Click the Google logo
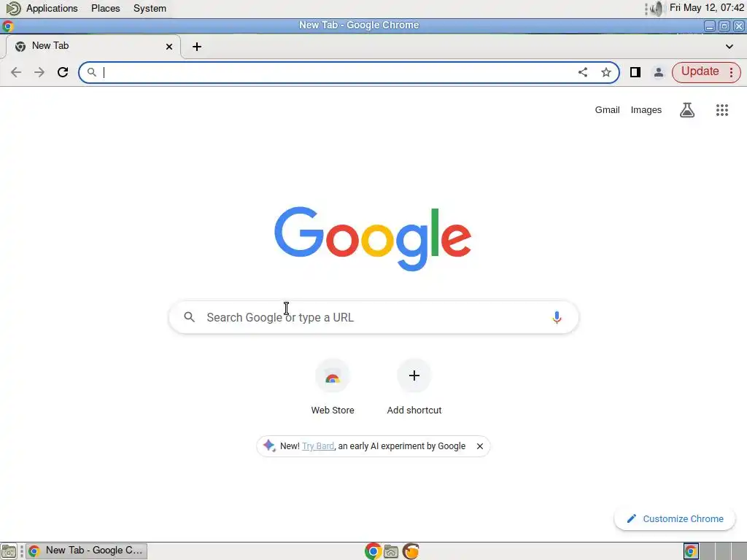 (x=373, y=238)
